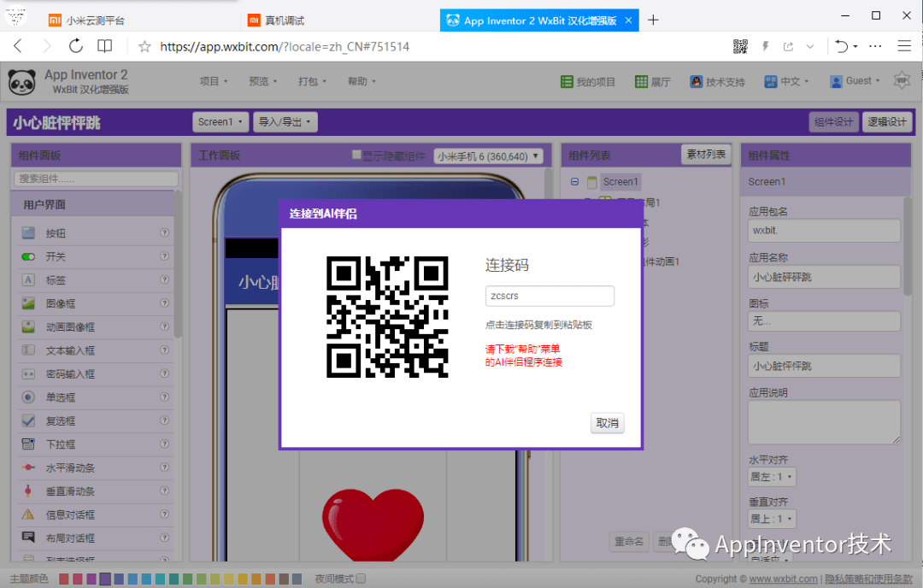Image resolution: width=923 pixels, height=588 pixels.
Task: Click the 下拉框 spinner component icon
Action: point(28,444)
